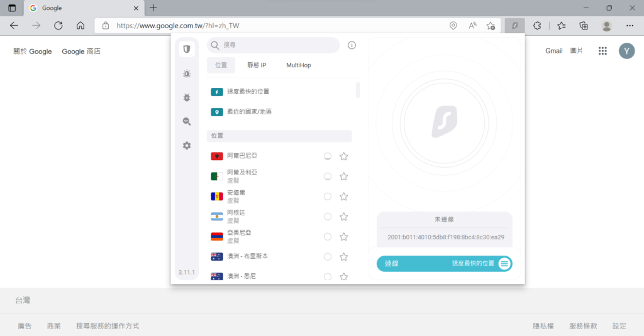The width and height of the screenshot is (644, 336).
Task: Click the Read aloud icon in address bar
Action: tap(472, 26)
